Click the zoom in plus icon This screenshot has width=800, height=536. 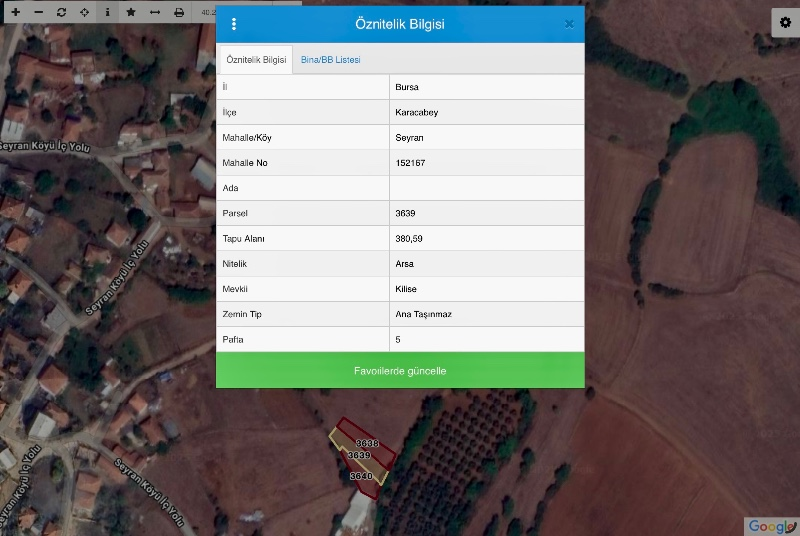coord(15,12)
